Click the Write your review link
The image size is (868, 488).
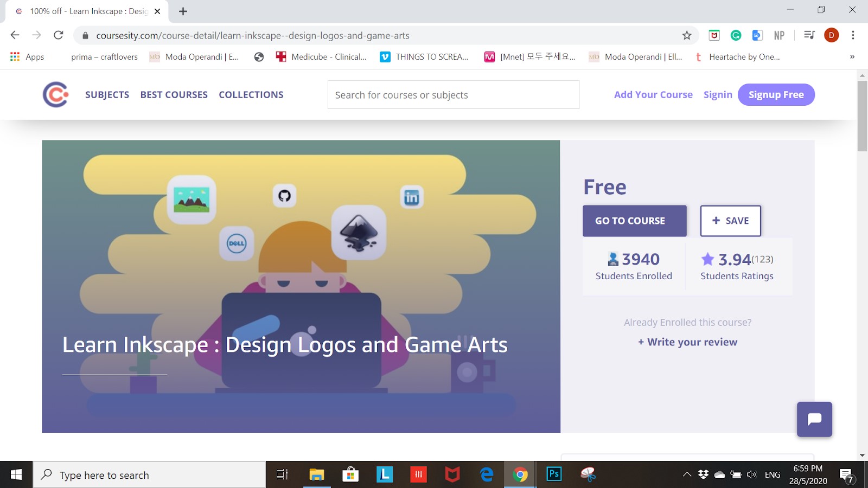[x=687, y=342]
